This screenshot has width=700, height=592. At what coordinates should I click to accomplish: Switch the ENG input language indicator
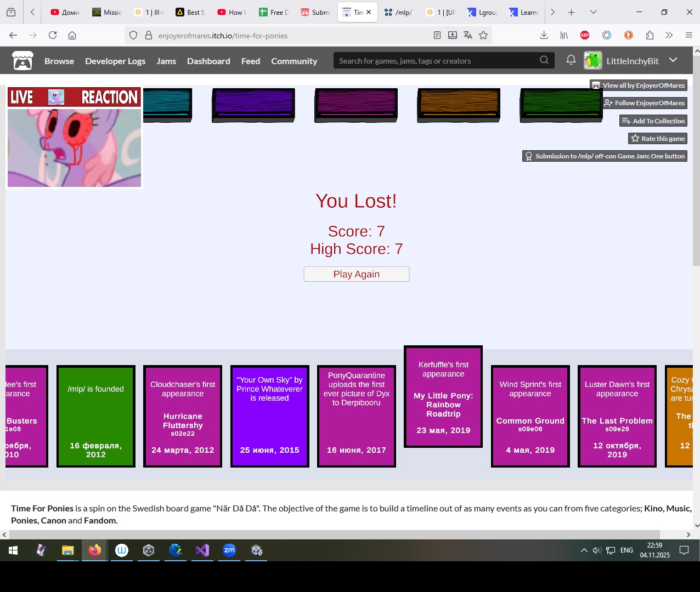coord(626,550)
